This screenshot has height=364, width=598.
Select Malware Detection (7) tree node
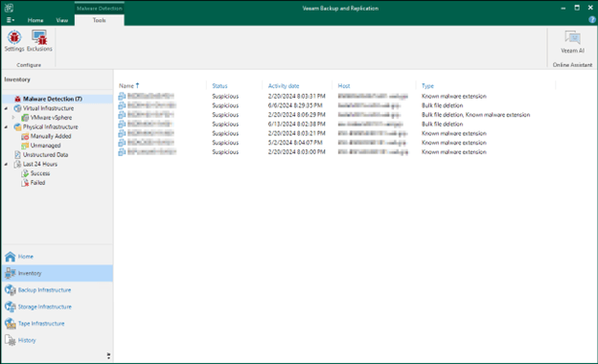tap(53, 99)
